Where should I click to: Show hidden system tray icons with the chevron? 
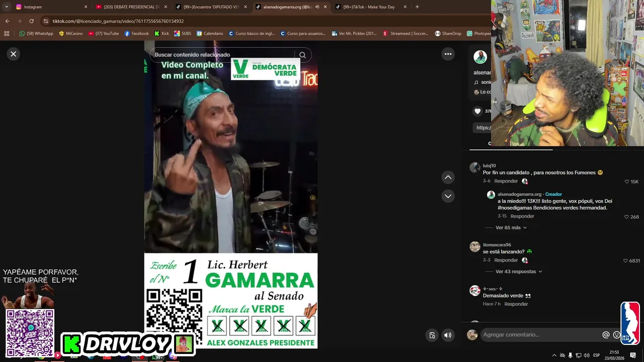[x=554, y=355]
